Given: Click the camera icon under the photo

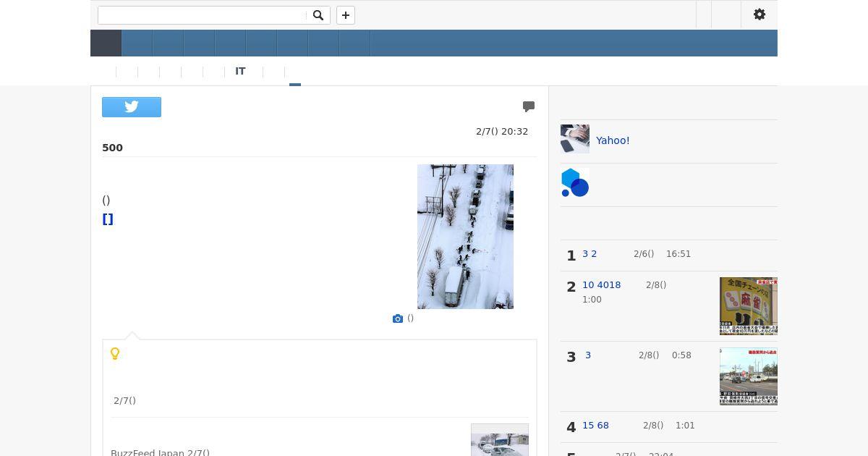Looking at the screenshot, I should [398, 318].
